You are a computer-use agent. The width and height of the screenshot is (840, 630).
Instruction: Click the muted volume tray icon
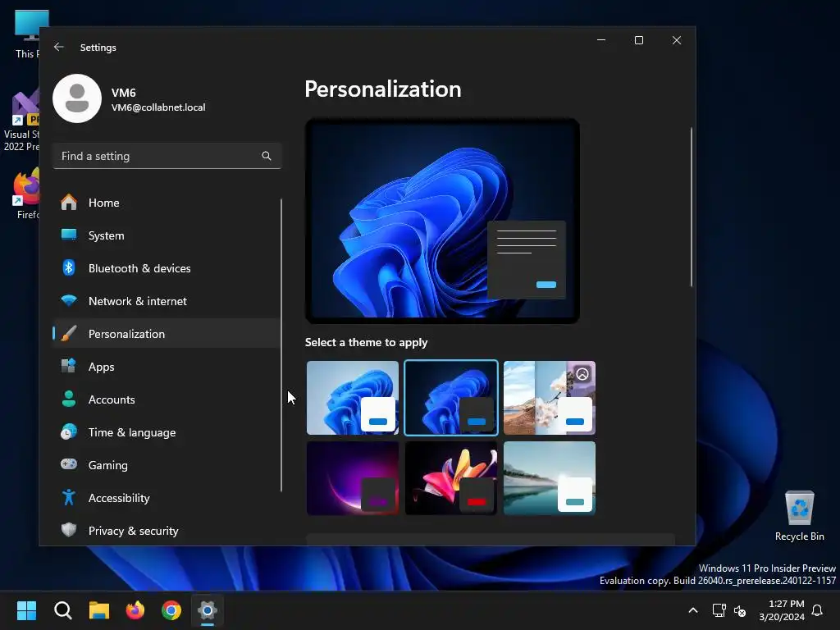point(740,610)
